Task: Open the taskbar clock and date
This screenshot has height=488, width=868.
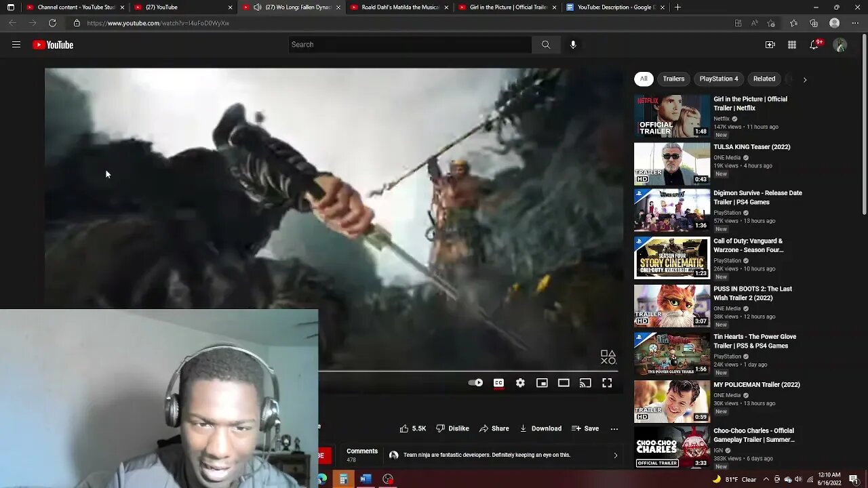Action: (830, 479)
